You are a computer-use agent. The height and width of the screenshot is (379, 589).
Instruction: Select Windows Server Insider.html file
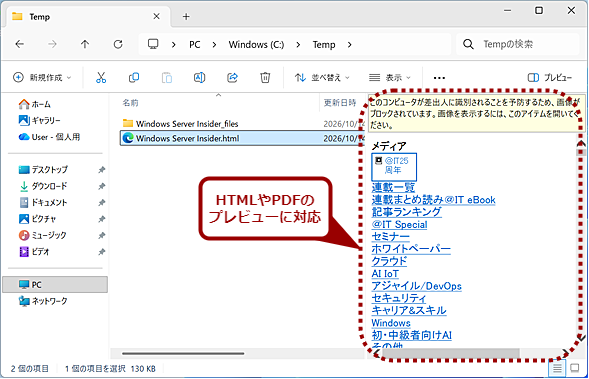coord(242,138)
